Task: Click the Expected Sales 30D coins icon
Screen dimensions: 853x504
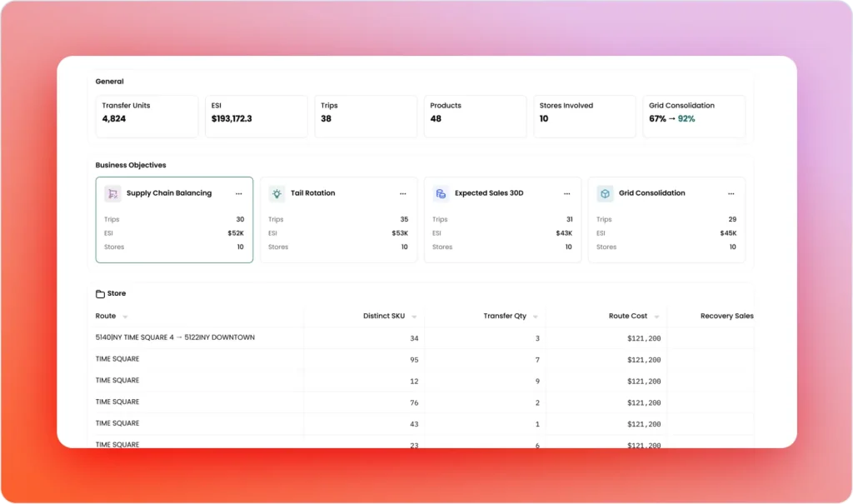Action: pos(441,193)
